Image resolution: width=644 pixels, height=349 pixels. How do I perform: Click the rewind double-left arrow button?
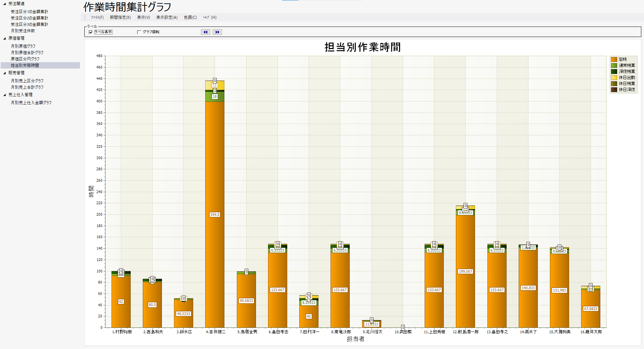(205, 32)
